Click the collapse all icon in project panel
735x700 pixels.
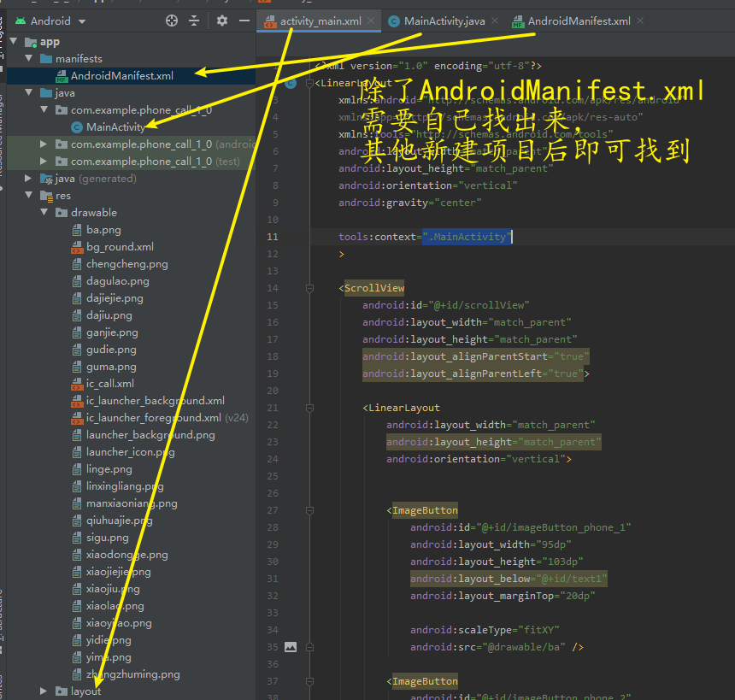pyautogui.click(x=194, y=21)
